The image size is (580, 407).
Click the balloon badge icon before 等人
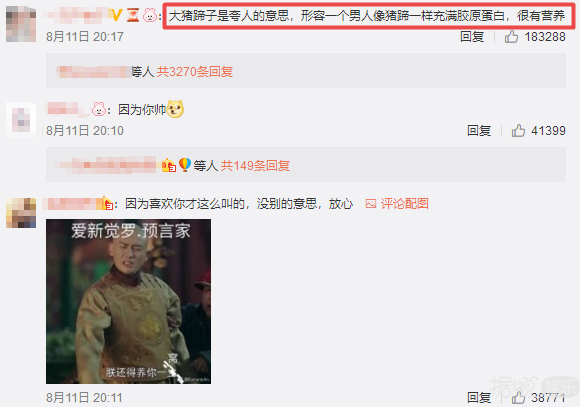[x=185, y=165]
